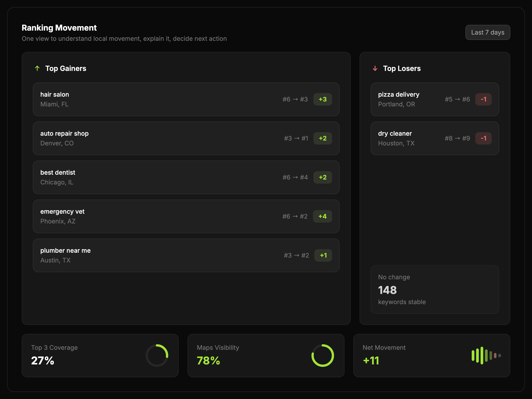532x399 pixels.
Task: Click the +3 badge on hair salon
Action: point(322,99)
